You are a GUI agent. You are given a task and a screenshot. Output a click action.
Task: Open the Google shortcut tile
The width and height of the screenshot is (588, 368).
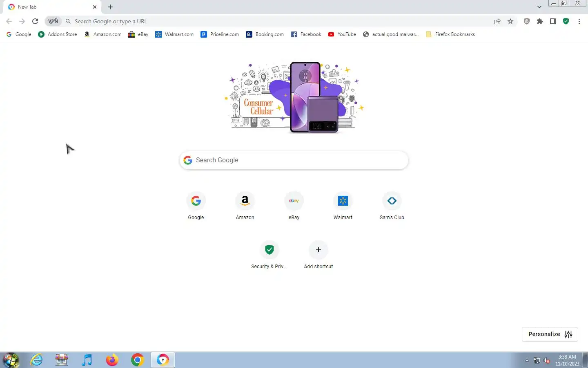point(196,206)
